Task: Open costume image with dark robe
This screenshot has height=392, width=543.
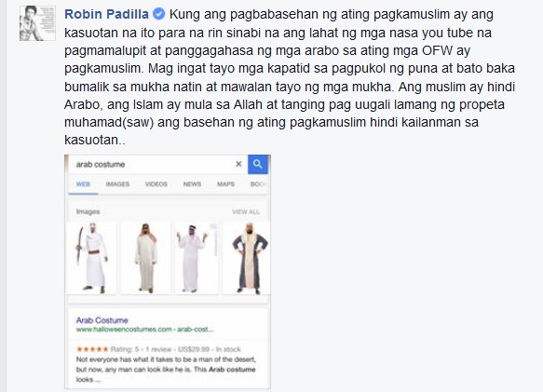Action: (246, 258)
